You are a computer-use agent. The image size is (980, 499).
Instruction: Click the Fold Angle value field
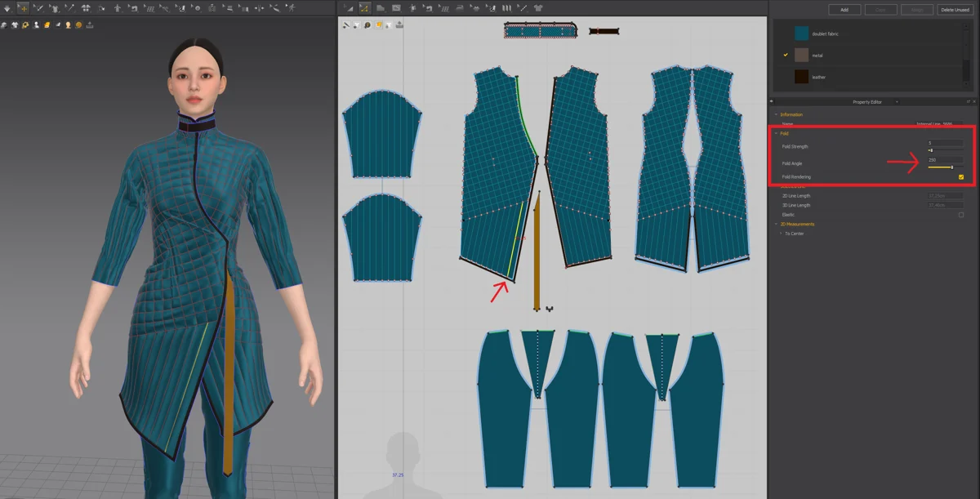click(945, 160)
